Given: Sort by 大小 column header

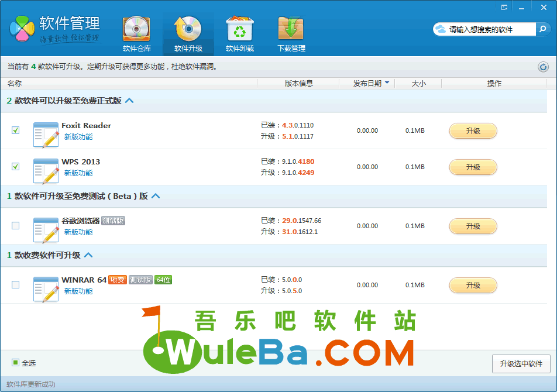Looking at the screenshot, I should [x=418, y=84].
